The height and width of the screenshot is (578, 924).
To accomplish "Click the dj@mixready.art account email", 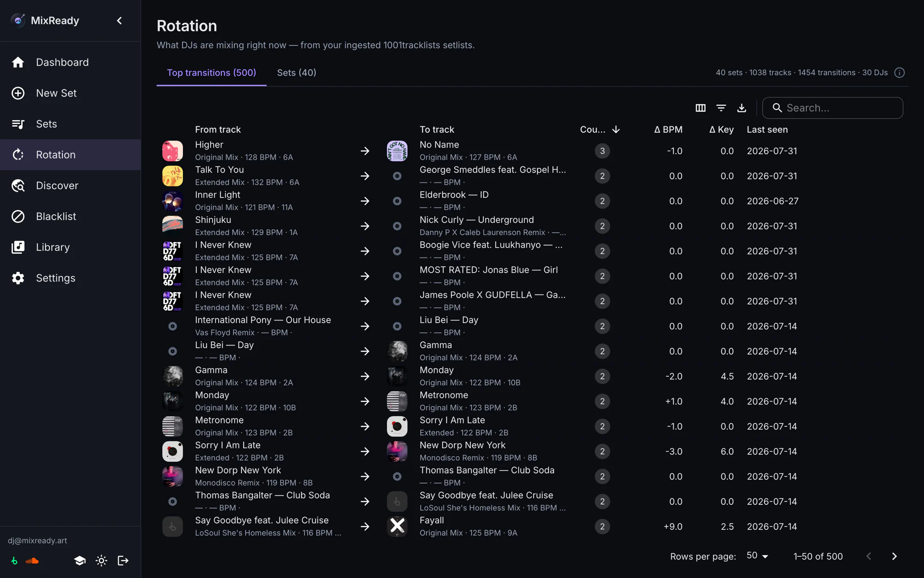I will tap(37, 541).
